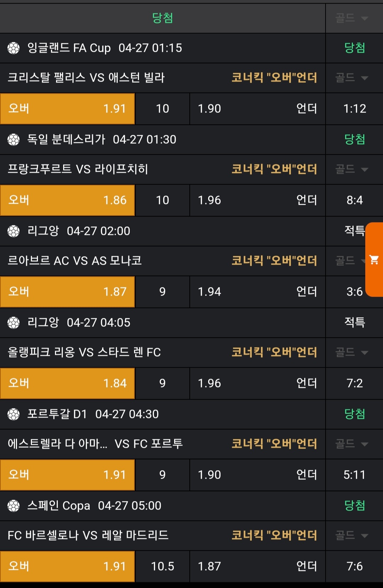Expand 골드 dropdown for FC 바르셀로나 match
Image resolution: width=383 pixels, height=588 pixels.
pyautogui.click(x=352, y=535)
